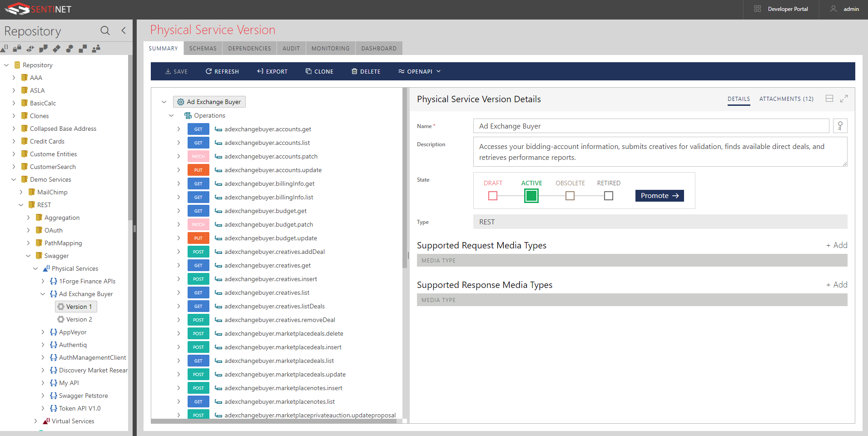Click into the Description text area

660,152
